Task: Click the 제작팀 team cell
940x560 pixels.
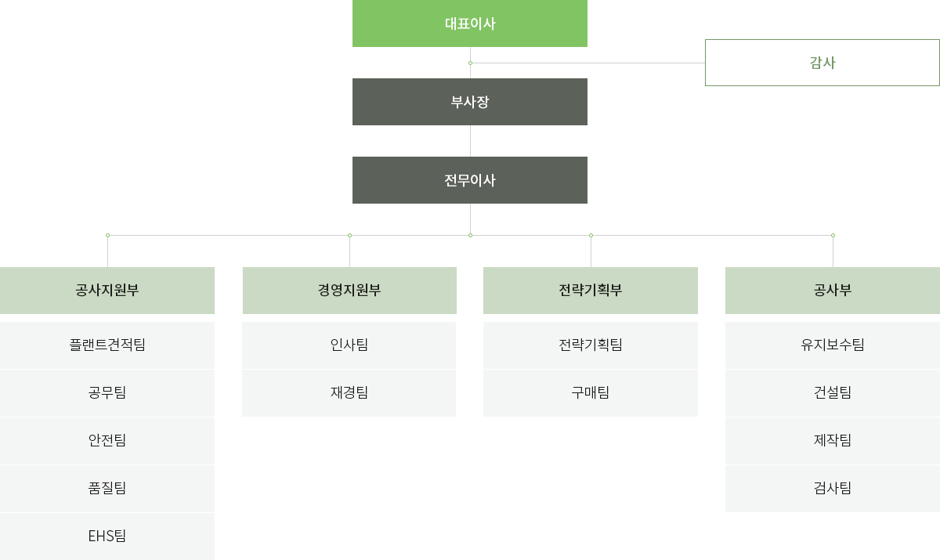Action: pos(833,441)
